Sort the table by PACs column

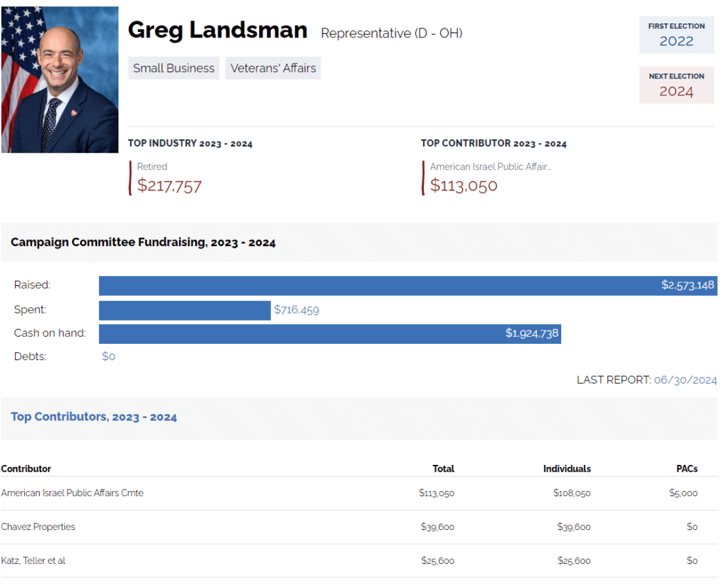(x=686, y=468)
